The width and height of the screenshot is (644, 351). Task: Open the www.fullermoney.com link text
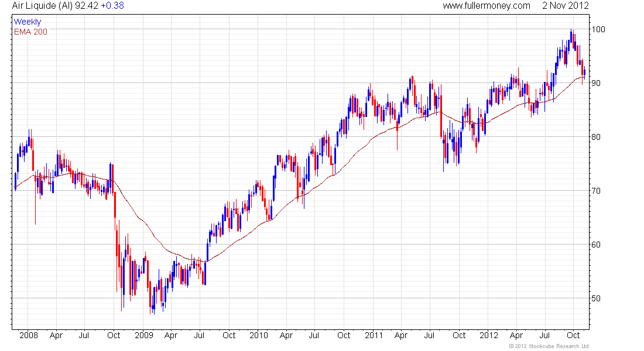coord(487,6)
